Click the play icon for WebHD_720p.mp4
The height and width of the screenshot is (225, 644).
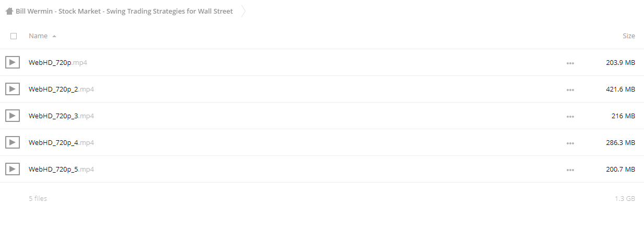(13, 63)
